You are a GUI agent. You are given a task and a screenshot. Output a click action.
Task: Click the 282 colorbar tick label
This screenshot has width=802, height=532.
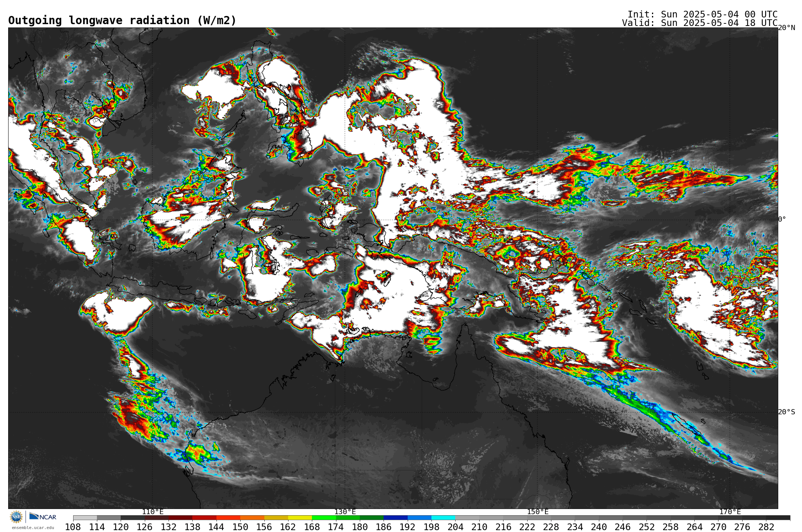[766, 527]
